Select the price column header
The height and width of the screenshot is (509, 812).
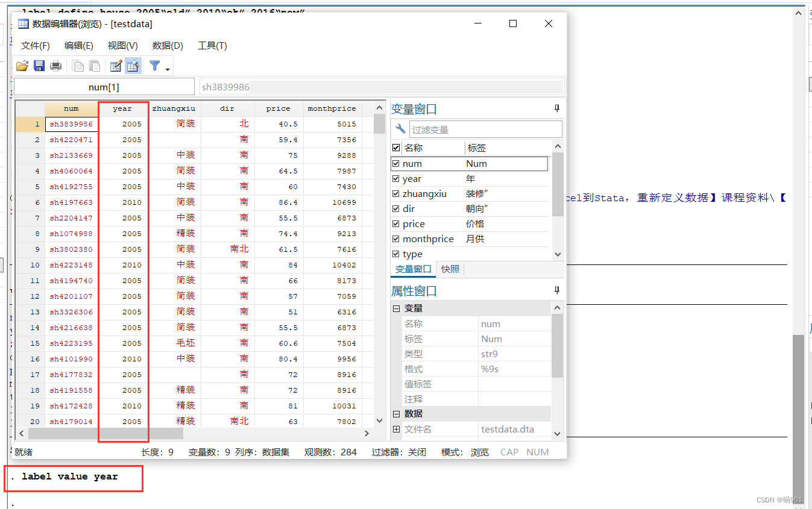tap(278, 108)
